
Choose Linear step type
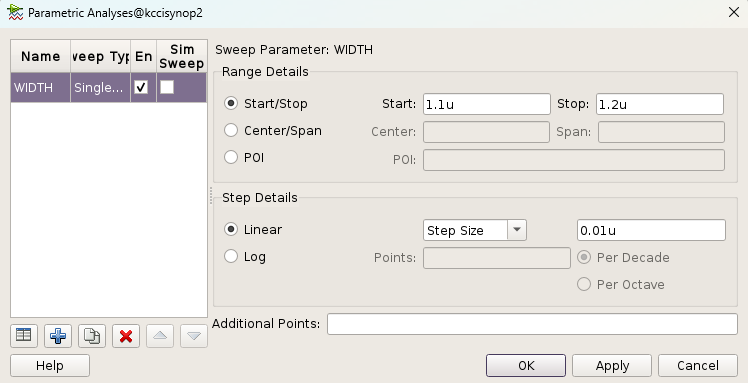coord(231,229)
